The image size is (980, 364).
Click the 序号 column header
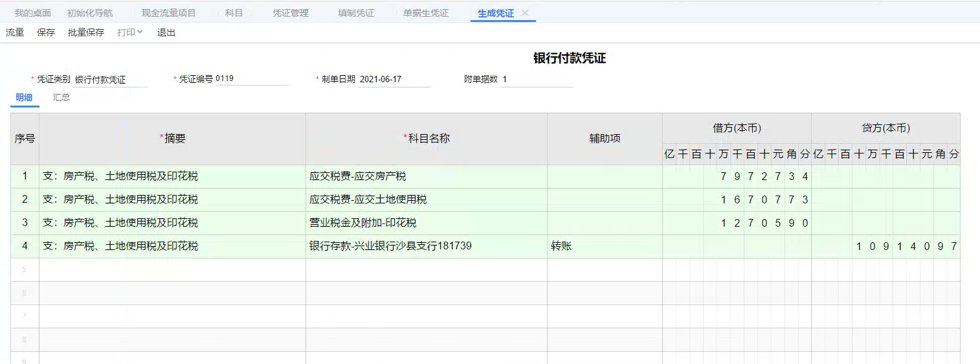click(x=25, y=139)
